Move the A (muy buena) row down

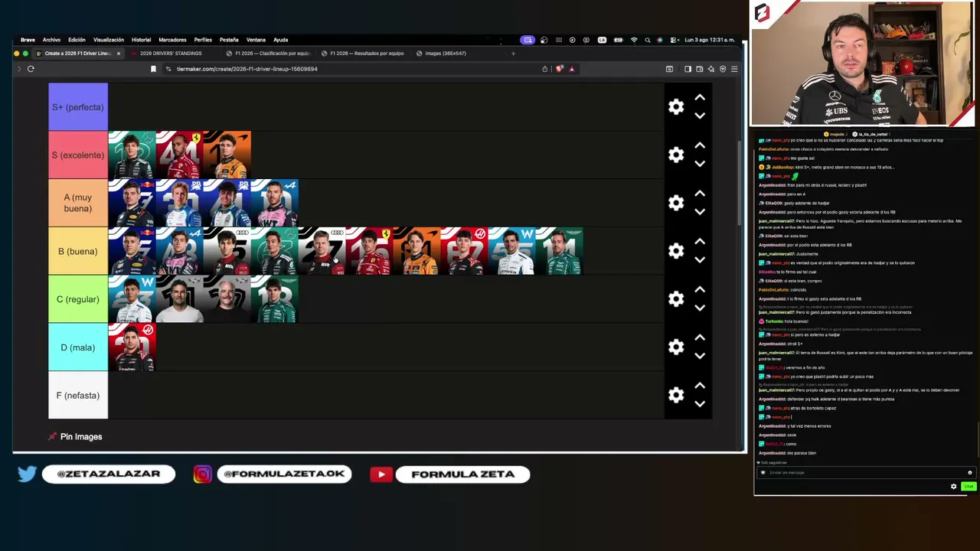pyautogui.click(x=700, y=212)
